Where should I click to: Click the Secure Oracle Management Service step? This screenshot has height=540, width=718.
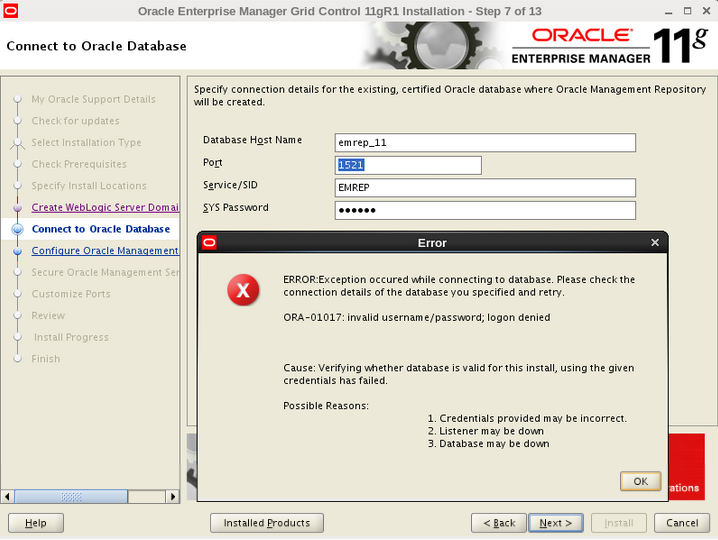point(105,272)
